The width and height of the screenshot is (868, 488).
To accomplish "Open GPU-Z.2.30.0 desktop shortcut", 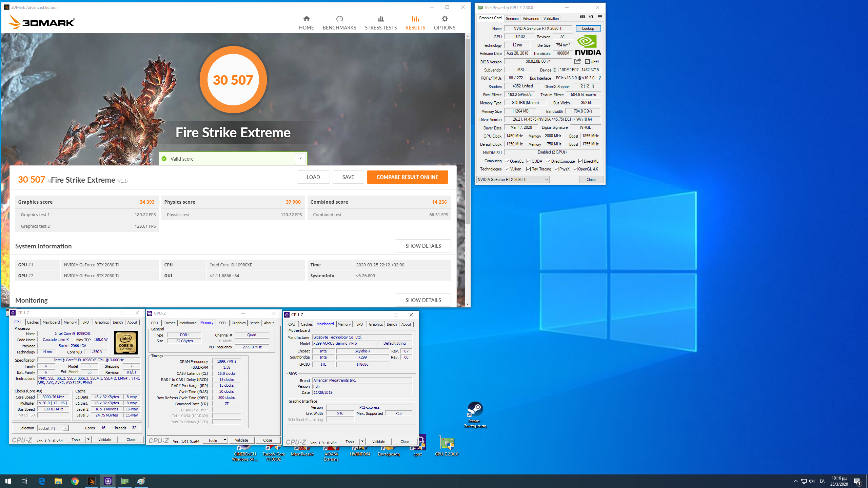I will pos(447,446).
